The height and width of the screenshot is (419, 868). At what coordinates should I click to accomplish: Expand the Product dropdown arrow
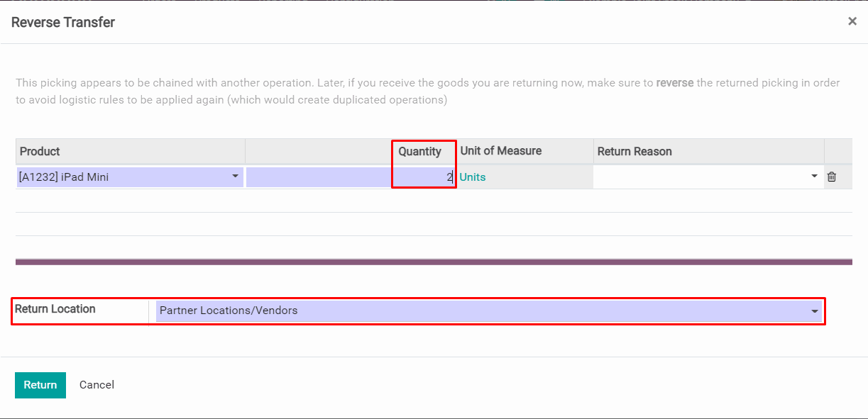pos(236,177)
